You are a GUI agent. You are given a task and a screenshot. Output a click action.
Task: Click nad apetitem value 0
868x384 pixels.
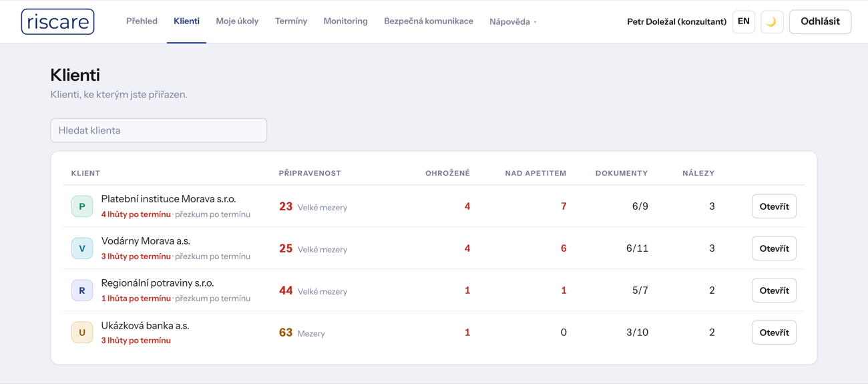(x=564, y=333)
